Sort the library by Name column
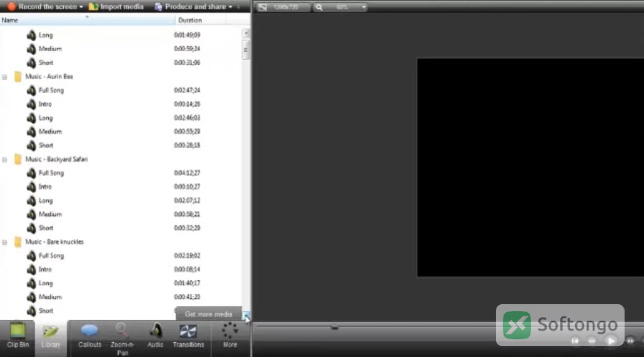This screenshot has width=644, height=357. coord(87,20)
